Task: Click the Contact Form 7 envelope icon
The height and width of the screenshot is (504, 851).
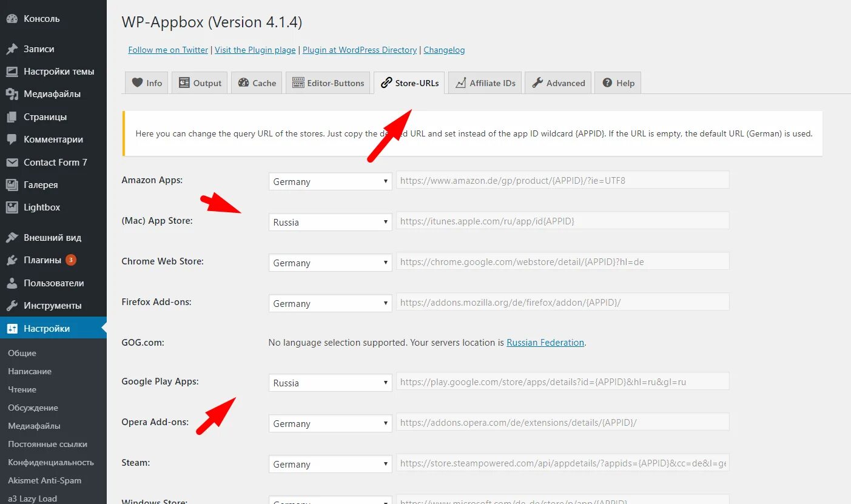Action: [x=12, y=163]
